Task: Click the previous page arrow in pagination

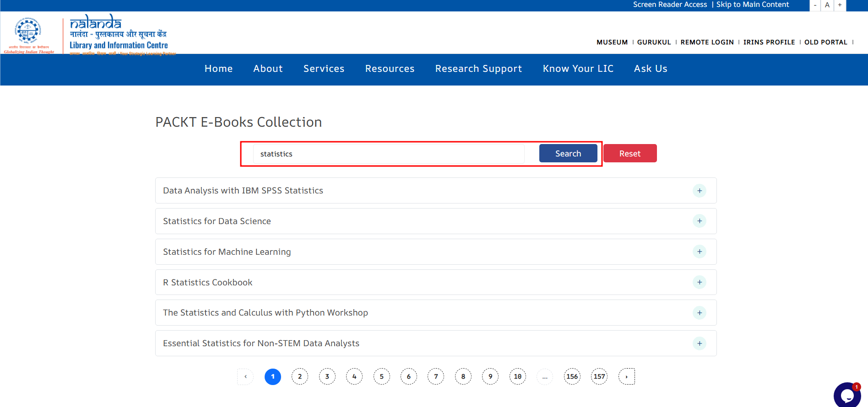Action: coord(245,376)
